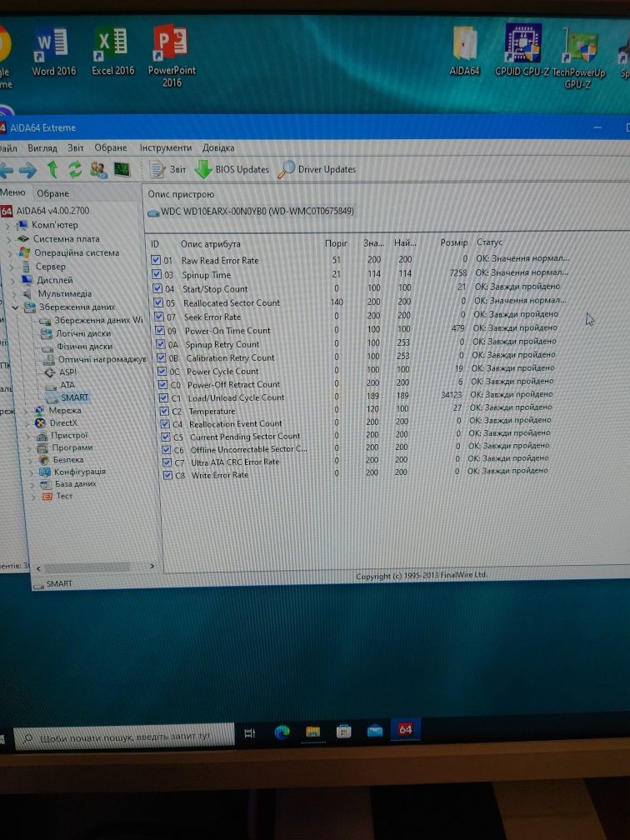Screen dimensions: 630x840
Task: Open File Explorer from taskbar
Action: tap(312, 732)
